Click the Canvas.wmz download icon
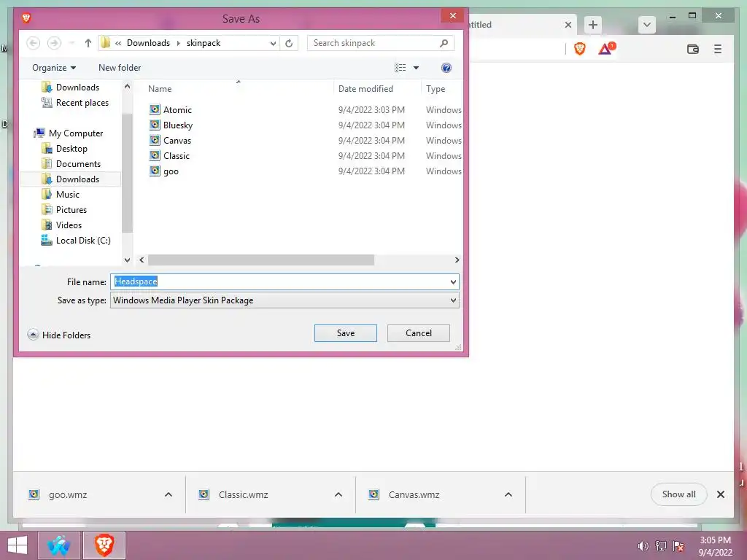Image resolution: width=747 pixels, height=560 pixels. pos(374,494)
